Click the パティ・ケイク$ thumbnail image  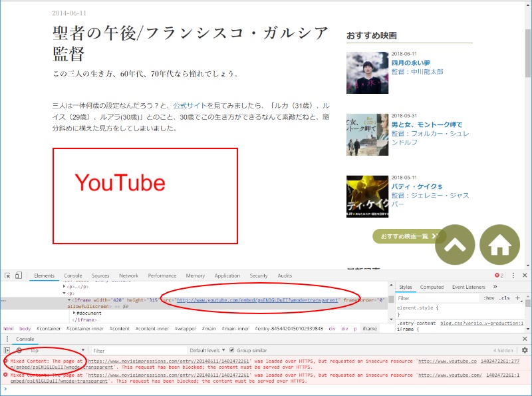[x=367, y=196]
